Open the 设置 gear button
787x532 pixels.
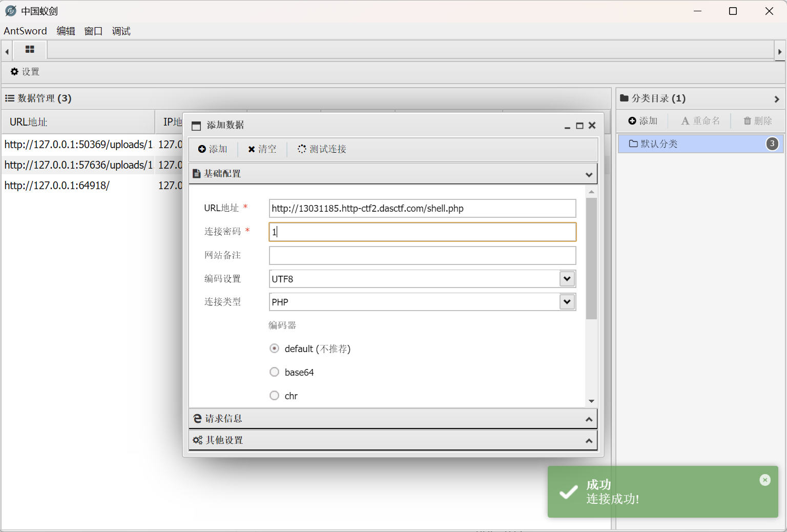pyautogui.click(x=25, y=72)
